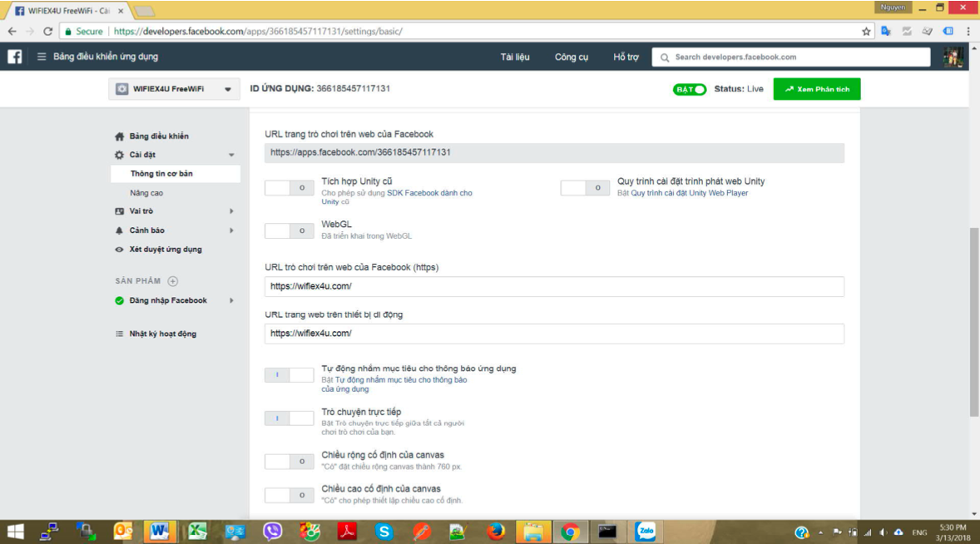Switch to the WIFIEX4U FreeWiFi browser tab
The width and height of the screenshot is (980, 544).
(x=69, y=11)
